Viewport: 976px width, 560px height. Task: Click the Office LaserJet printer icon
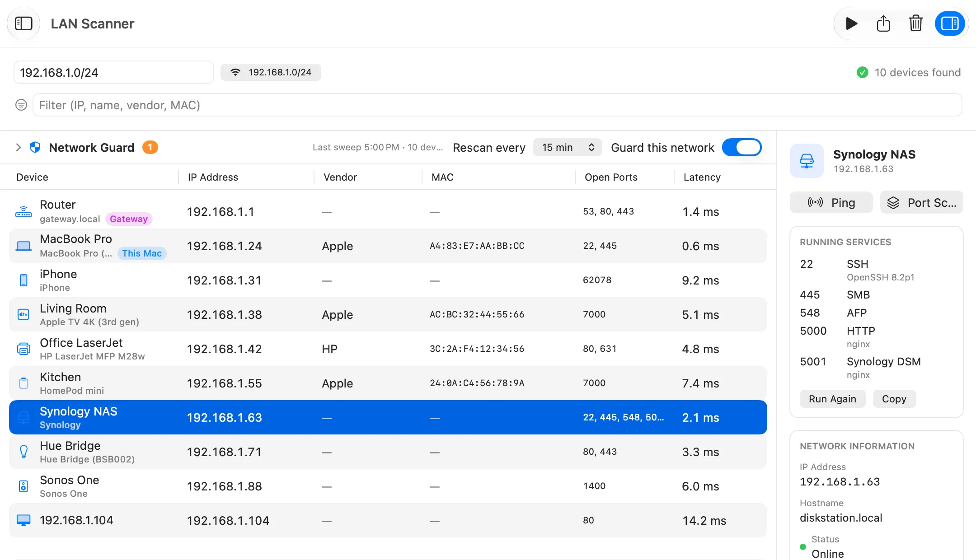point(23,349)
